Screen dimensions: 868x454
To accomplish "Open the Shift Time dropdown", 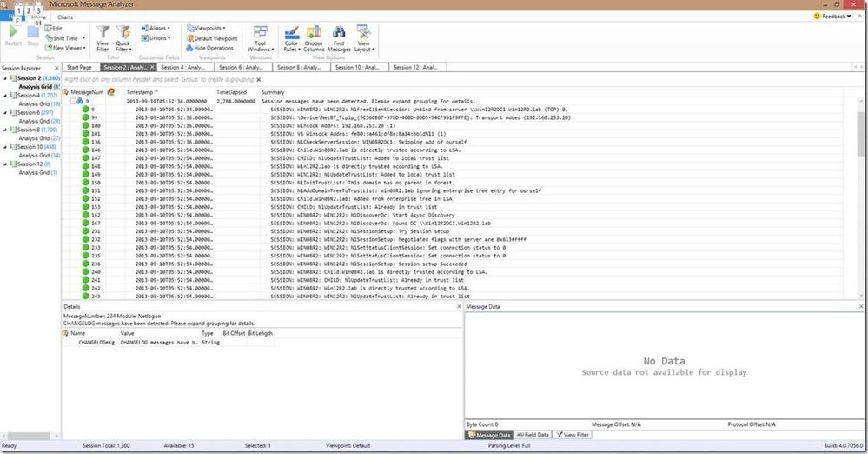I will (65, 38).
